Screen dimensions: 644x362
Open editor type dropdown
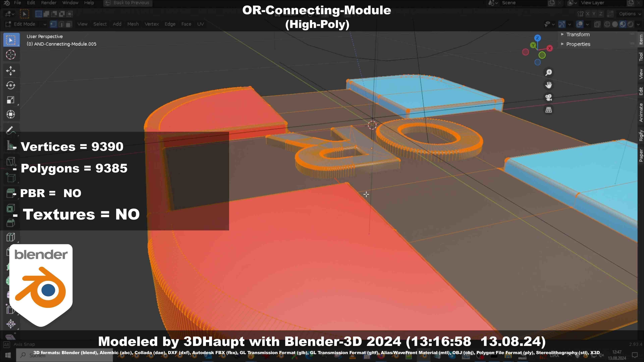click(10, 14)
